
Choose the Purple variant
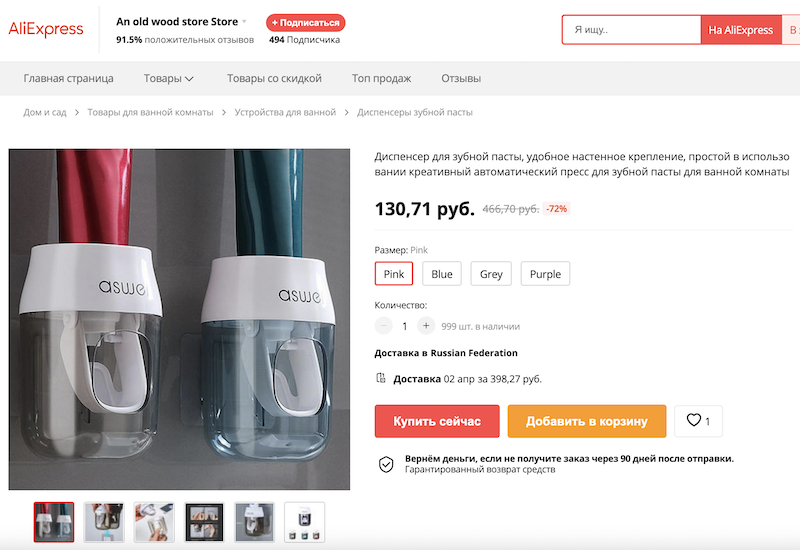pos(545,274)
